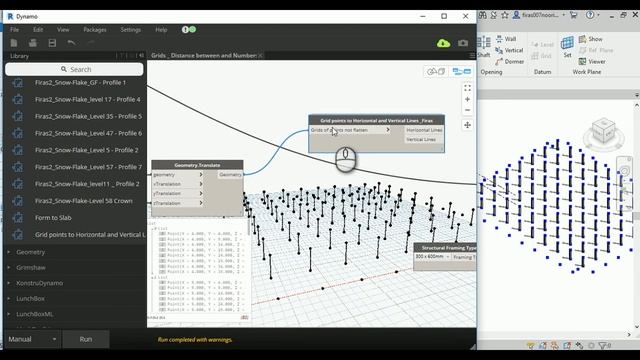
Task: Open the View menu in Dynamo
Action: [x=63, y=29]
